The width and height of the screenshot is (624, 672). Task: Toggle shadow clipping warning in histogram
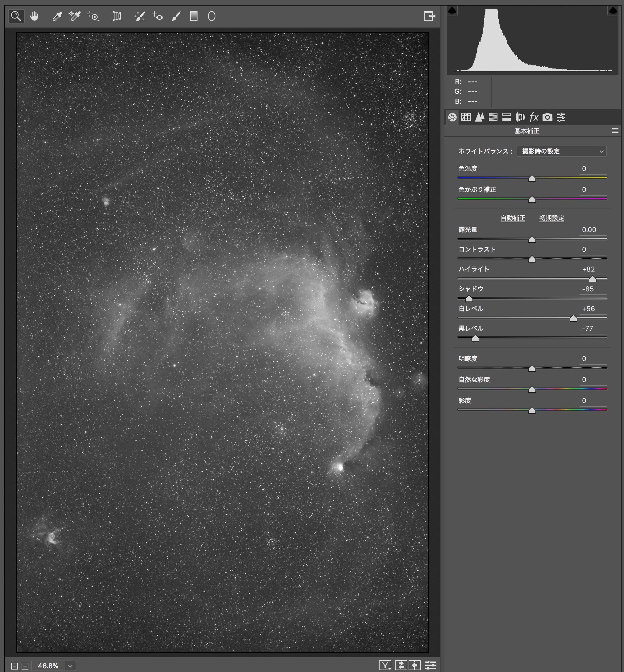[452, 11]
